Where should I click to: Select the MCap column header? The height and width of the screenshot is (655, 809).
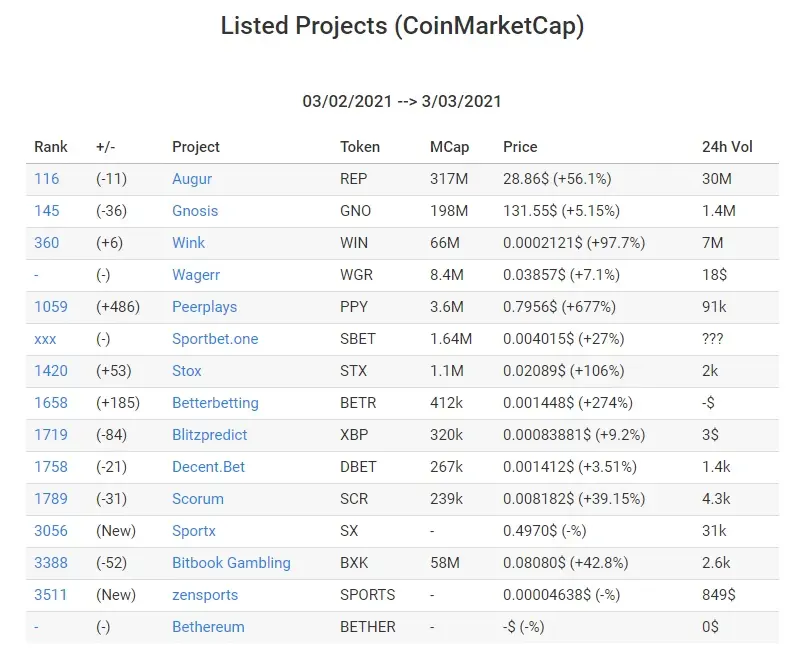pos(449,147)
